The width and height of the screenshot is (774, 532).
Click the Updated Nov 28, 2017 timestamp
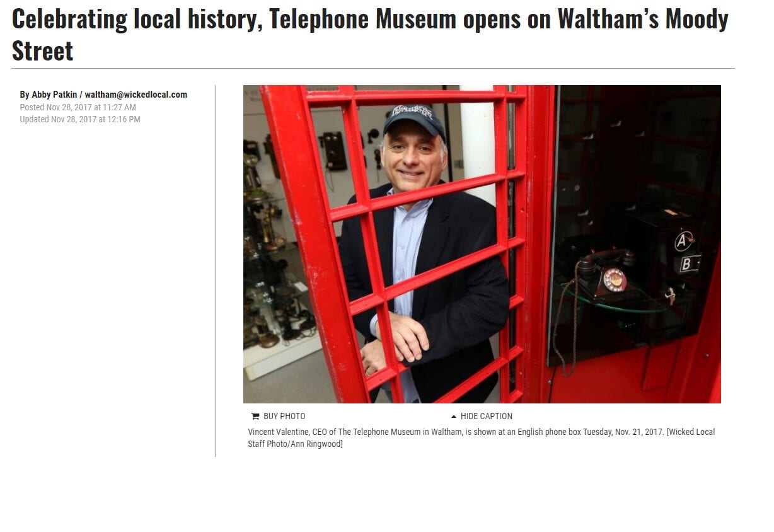pyautogui.click(x=80, y=119)
